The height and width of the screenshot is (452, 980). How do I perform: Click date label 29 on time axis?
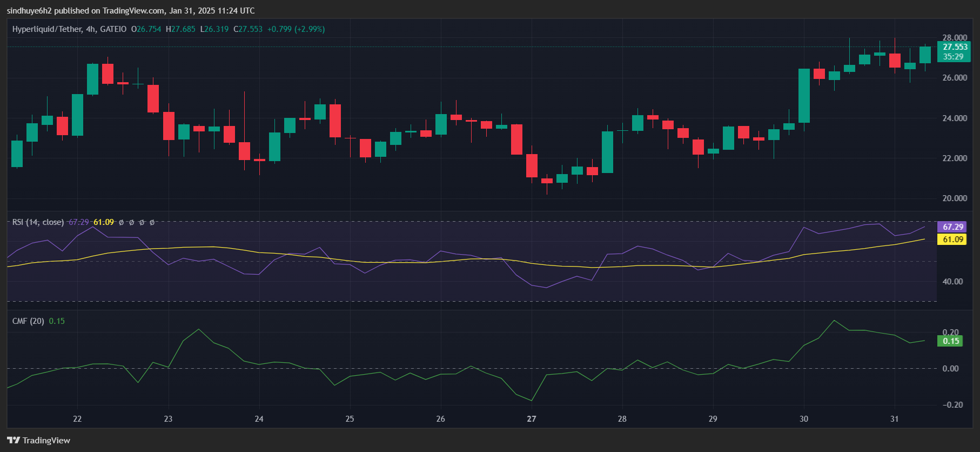(x=713, y=419)
